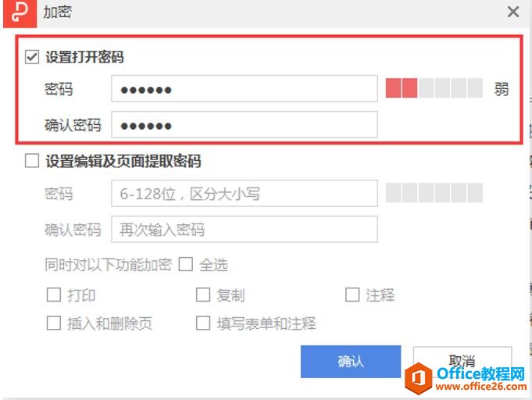Click the 弱 strength label

pyautogui.click(x=501, y=89)
